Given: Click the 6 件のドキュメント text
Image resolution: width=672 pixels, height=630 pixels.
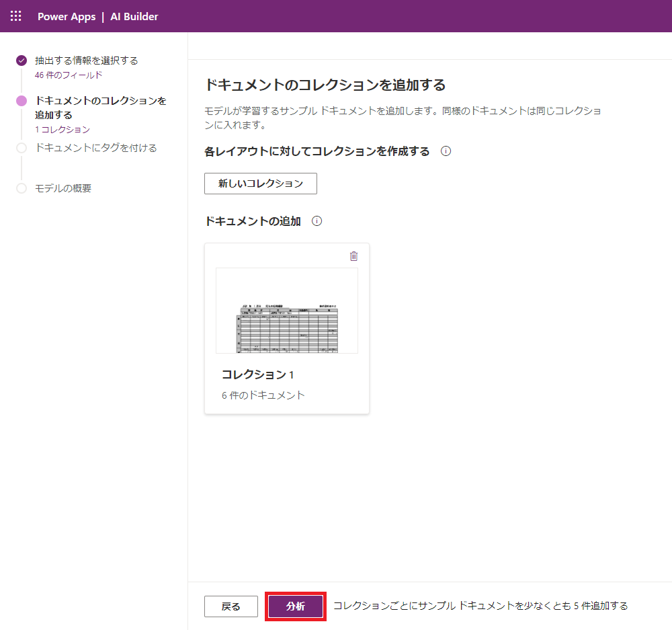Looking at the screenshot, I should [263, 395].
